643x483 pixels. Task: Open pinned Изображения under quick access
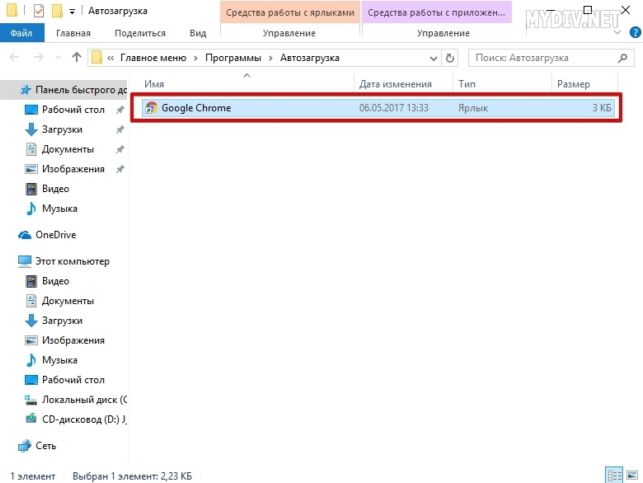(x=73, y=169)
